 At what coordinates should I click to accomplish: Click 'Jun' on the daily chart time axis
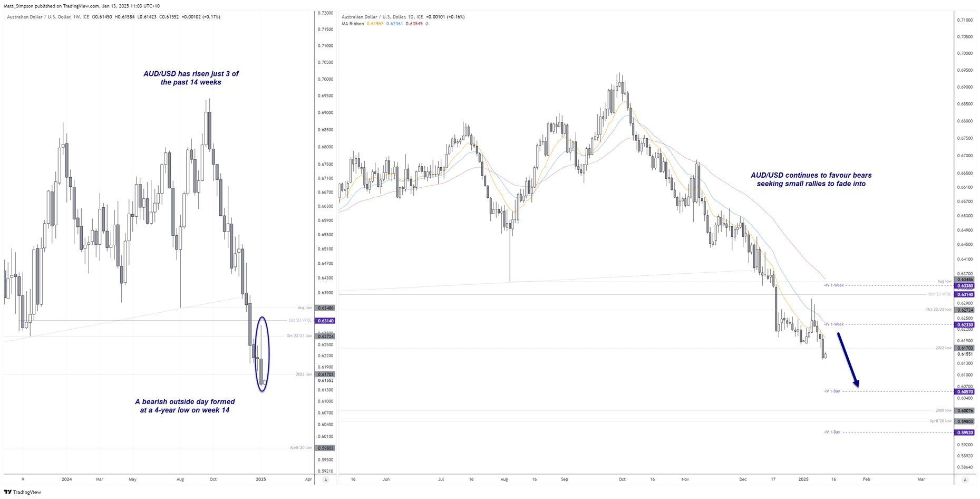pos(386,479)
